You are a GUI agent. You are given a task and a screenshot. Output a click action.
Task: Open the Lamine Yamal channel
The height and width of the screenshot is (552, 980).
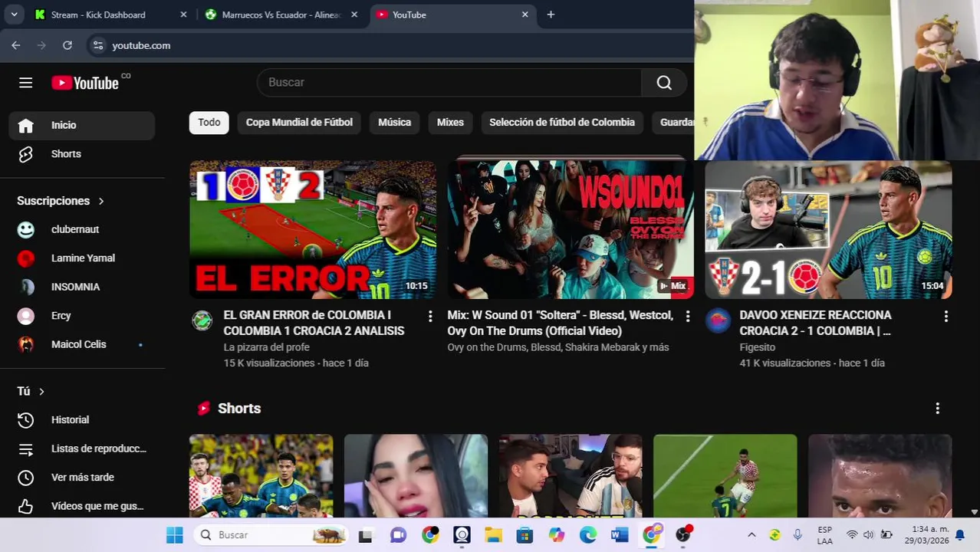click(82, 258)
